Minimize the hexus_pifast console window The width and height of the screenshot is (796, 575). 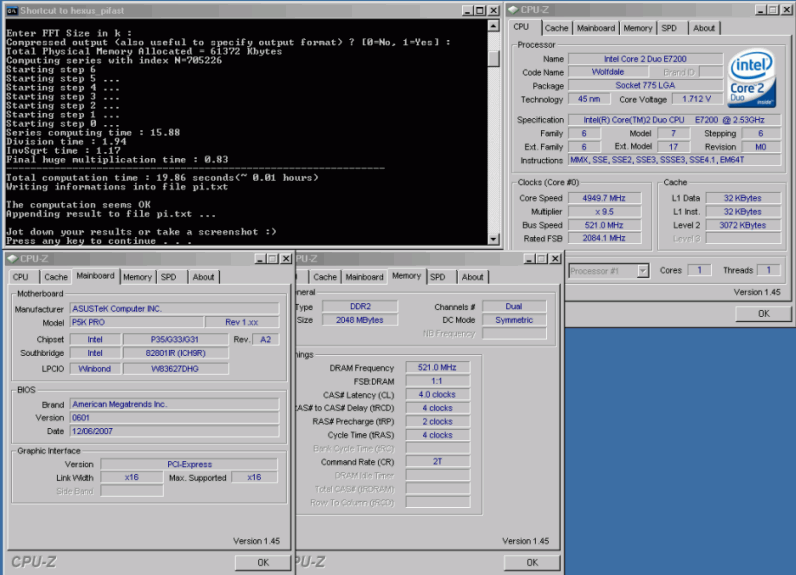[x=468, y=11]
